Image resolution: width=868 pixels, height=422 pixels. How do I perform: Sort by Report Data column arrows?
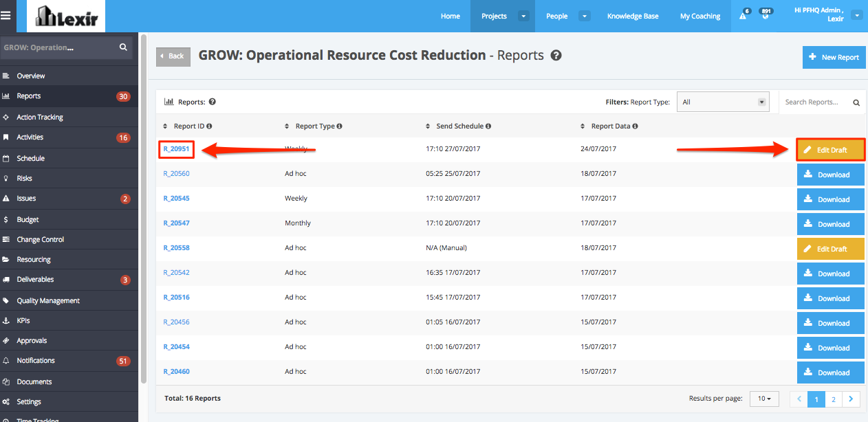[x=583, y=126]
